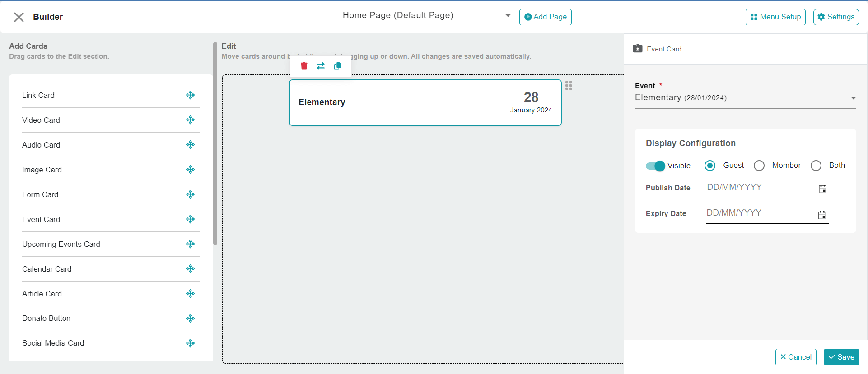Click Event Card panel header icon
This screenshot has width=868, height=374.
tap(638, 49)
